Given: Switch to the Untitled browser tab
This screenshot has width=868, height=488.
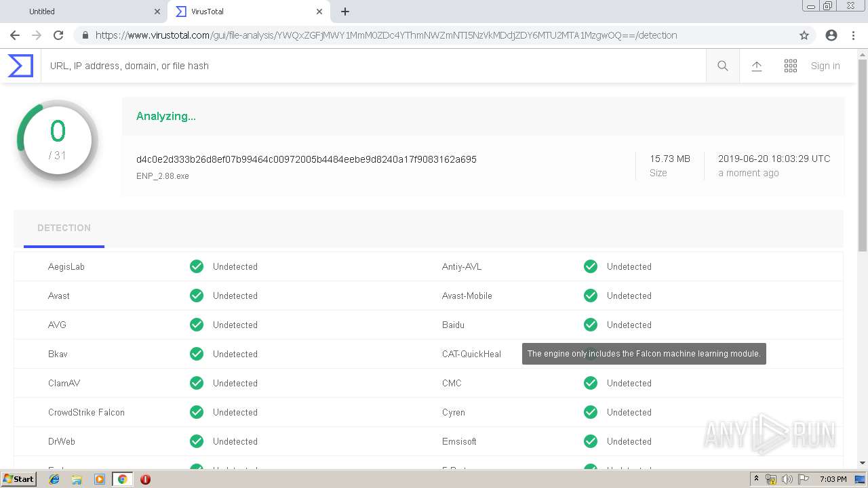Looking at the screenshot, I should 83,12.
